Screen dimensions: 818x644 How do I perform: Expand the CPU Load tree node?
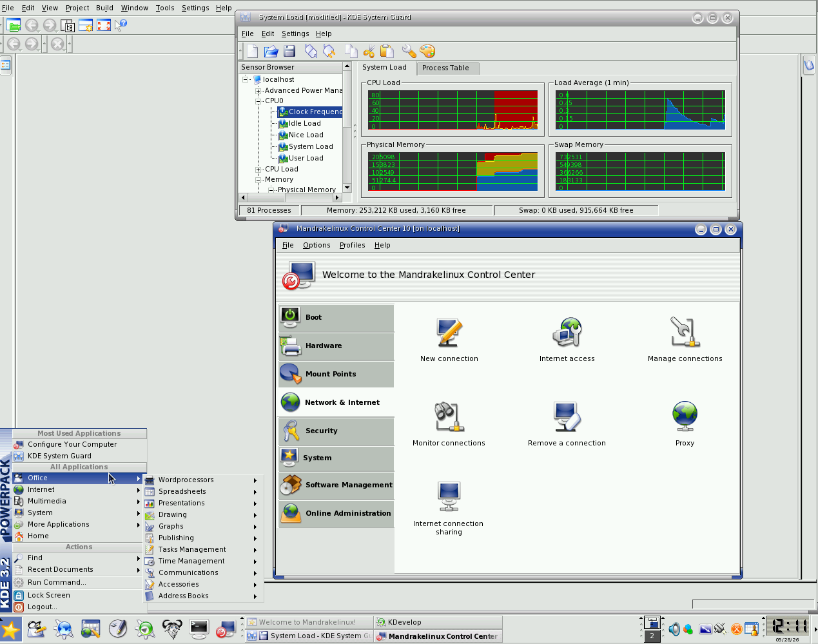(x=258, y=170)
